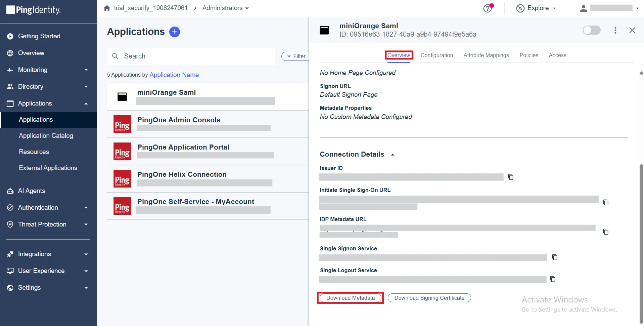Click the PingOne Application Portal Ping icon
This screenshot has height=326, width=644.
[122, 151]
